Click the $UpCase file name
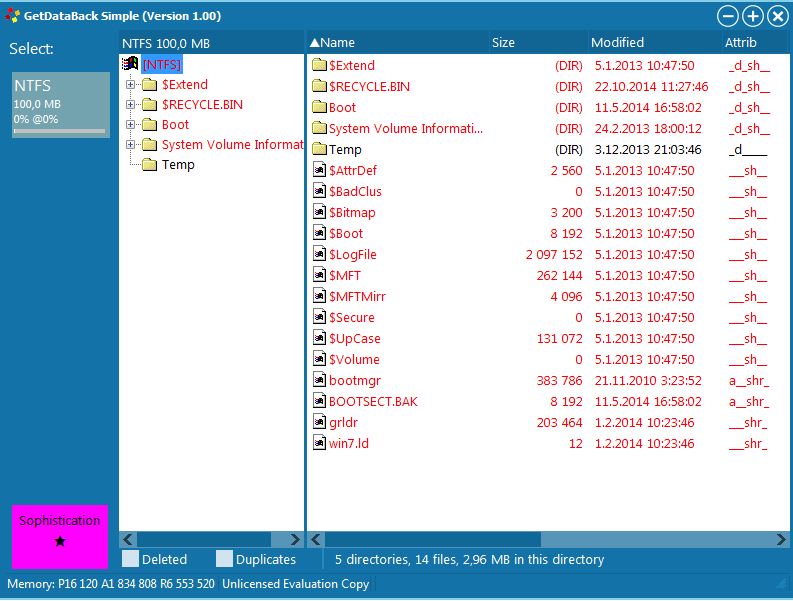The height and width of the screenshot is (601, 793). coord(355,338)
